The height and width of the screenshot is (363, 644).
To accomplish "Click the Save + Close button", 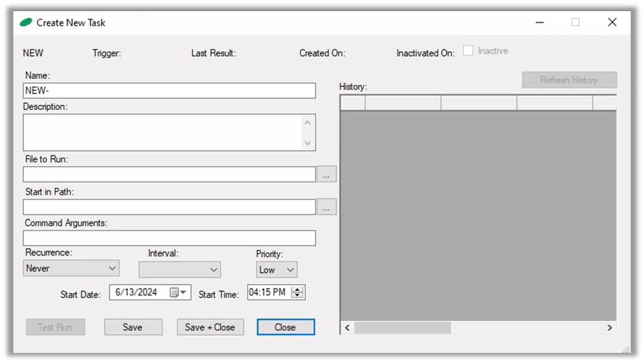I will coord(210,327).
